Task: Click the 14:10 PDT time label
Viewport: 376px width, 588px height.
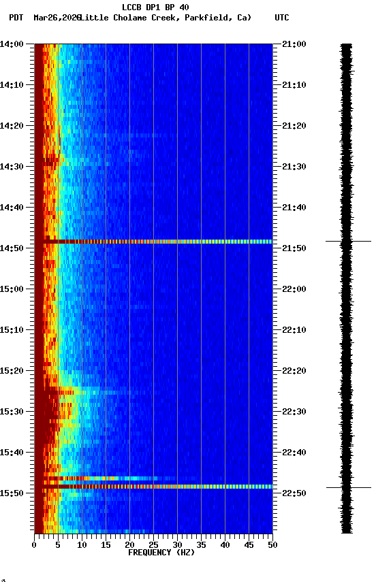Action: [x=12, y=85]
